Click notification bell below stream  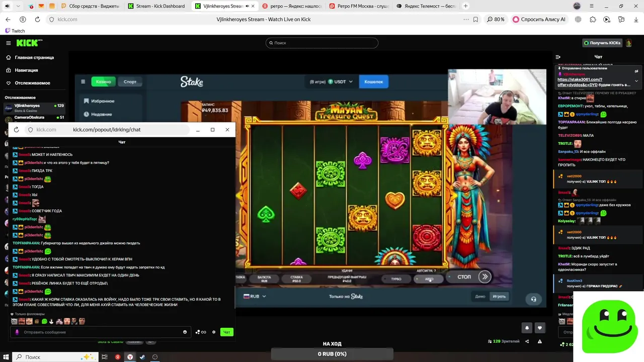pyautogui.click(x=527, y=328)
